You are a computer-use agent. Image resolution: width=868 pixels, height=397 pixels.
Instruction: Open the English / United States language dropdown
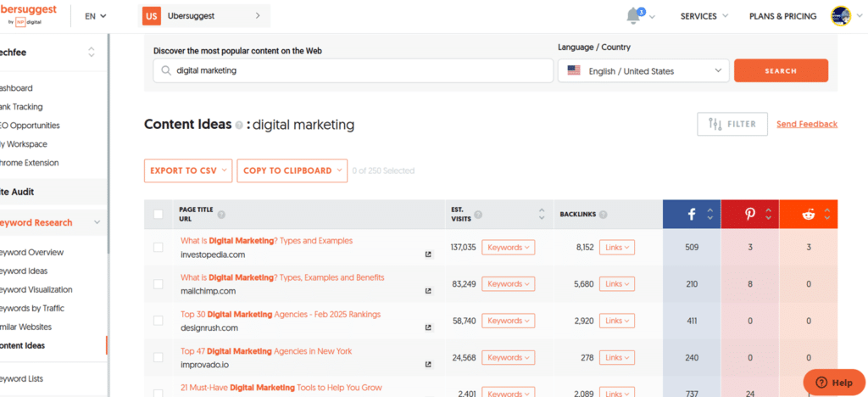point(643,71)
